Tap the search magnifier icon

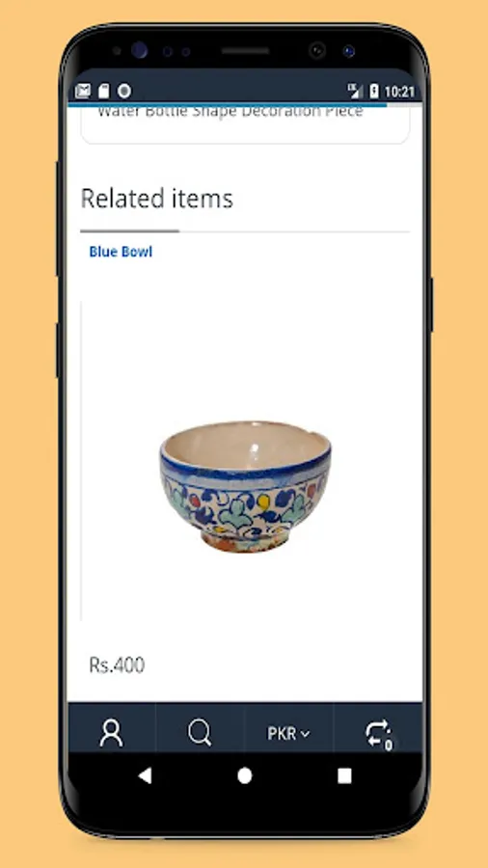click(200, 732)
